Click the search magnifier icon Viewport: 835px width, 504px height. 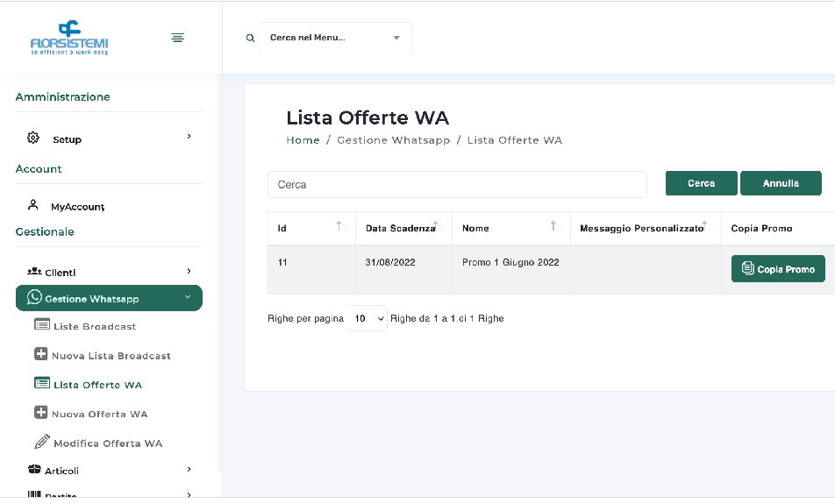(x=251, y=39)
